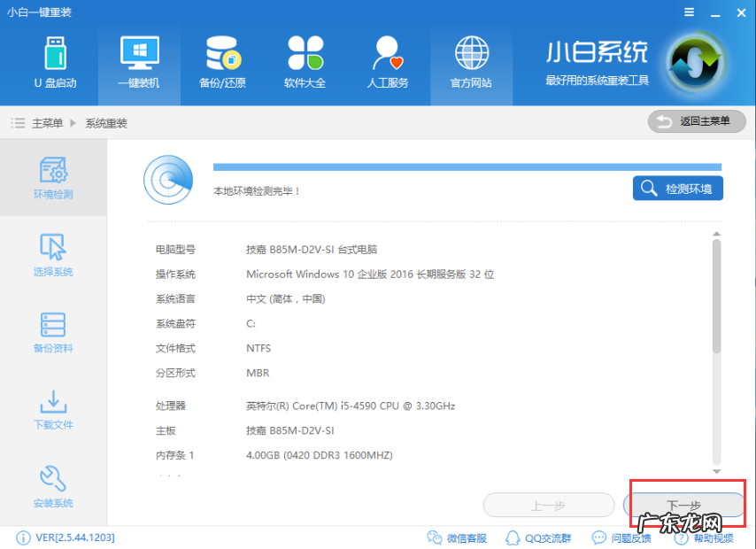Image resolution: width=756 pixels, height=549 pixels.
Task: Click 检测环境 to re-detect environment
Action: tap(677, 188)
